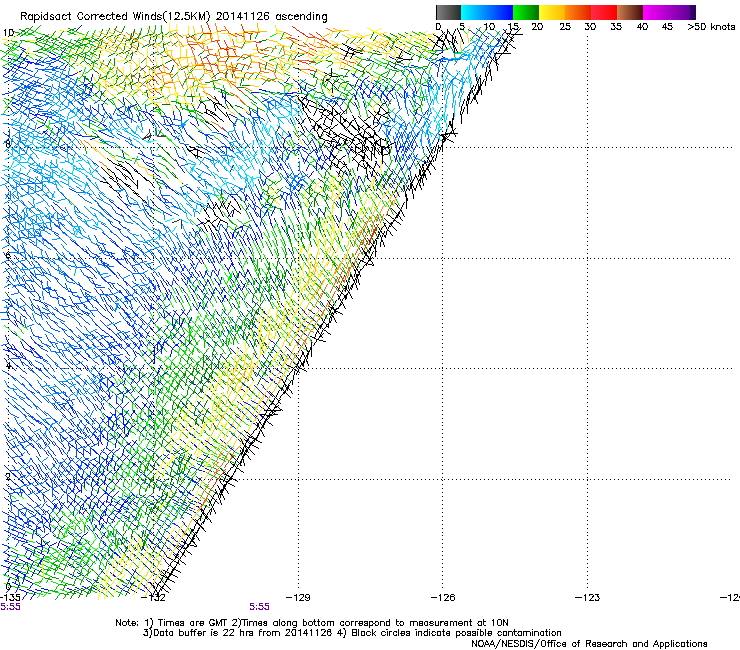Click the brown 35-40 knots legend swatch
This screenshot has height=650, width=740.
630,12
